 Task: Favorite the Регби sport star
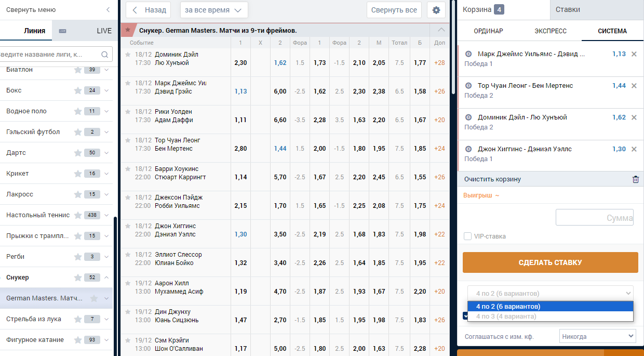tap(78, 257)
